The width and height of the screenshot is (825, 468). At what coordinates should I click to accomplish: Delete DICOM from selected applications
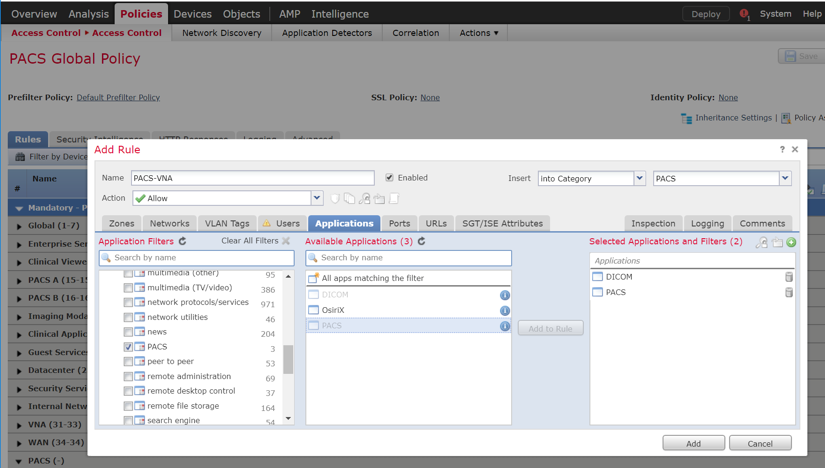point(789,277)
